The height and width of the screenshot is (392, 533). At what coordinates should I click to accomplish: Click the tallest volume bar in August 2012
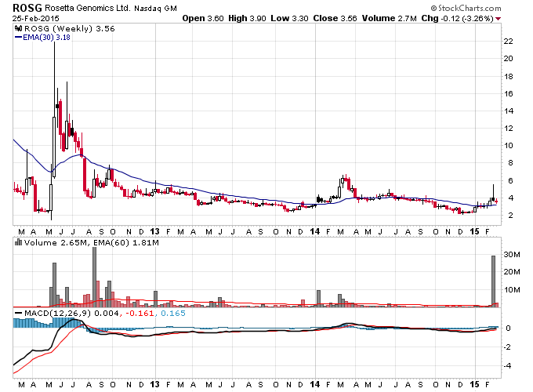click(95, 277)
